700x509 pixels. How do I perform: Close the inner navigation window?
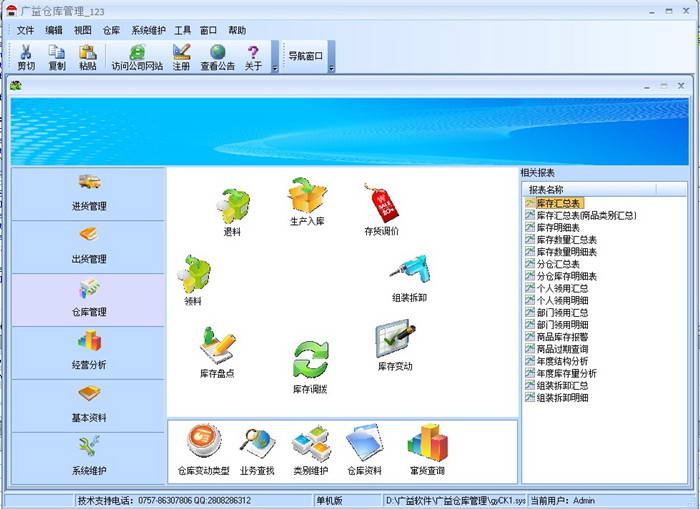click(x=681, y=85)
